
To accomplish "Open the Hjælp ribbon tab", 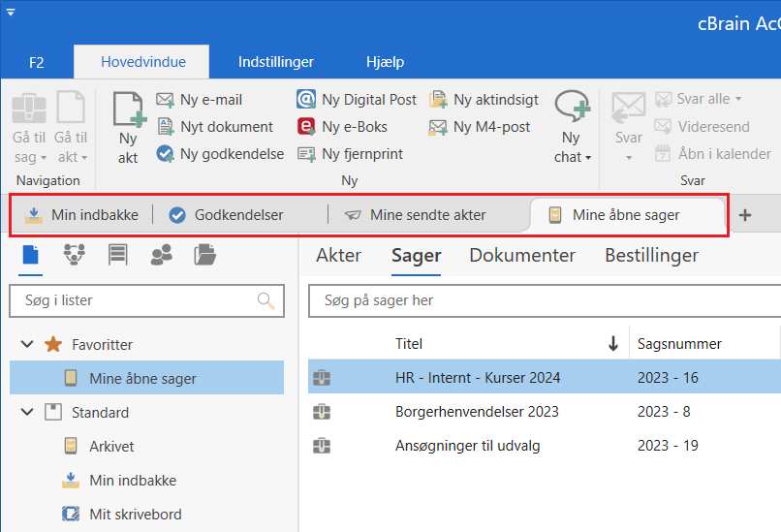I will click(x=385, y=62).
